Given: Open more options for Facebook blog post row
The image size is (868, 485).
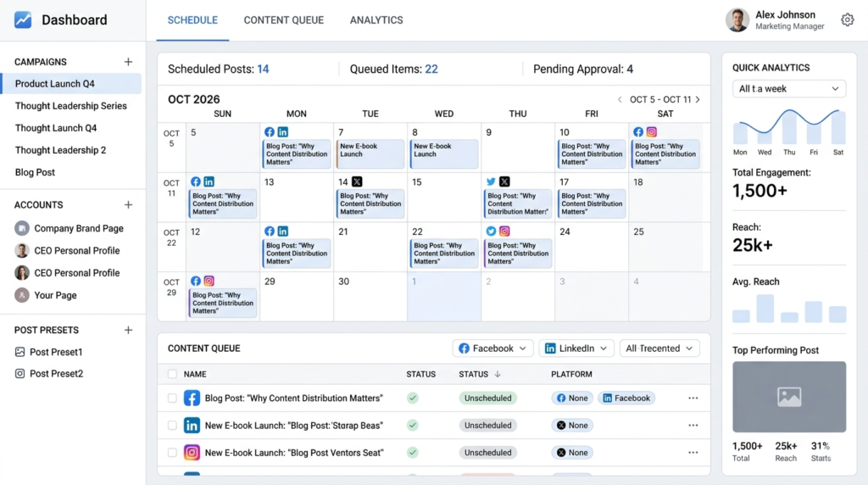Looking at the screenshot, I should click(x=693, y=399).
